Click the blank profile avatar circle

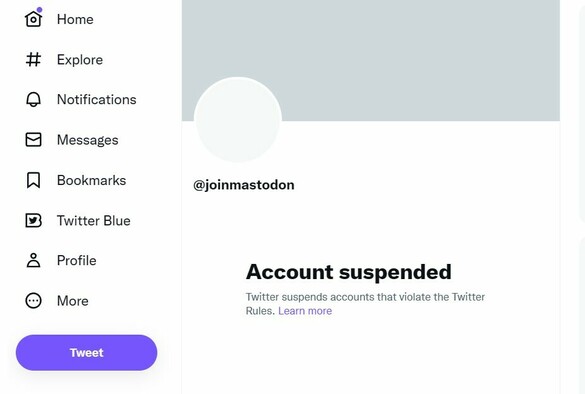[238, 120]
